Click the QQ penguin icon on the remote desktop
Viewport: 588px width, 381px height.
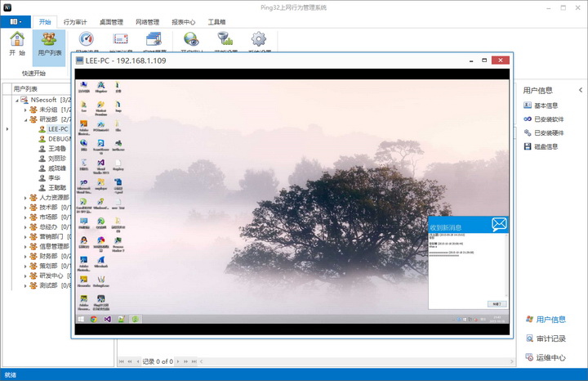[x=83, y=240]
